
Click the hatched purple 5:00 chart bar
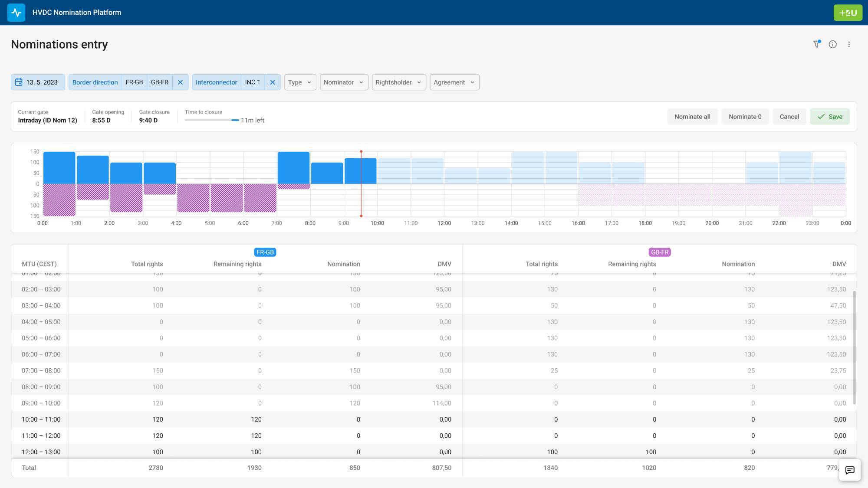click(x=227, y=198)
